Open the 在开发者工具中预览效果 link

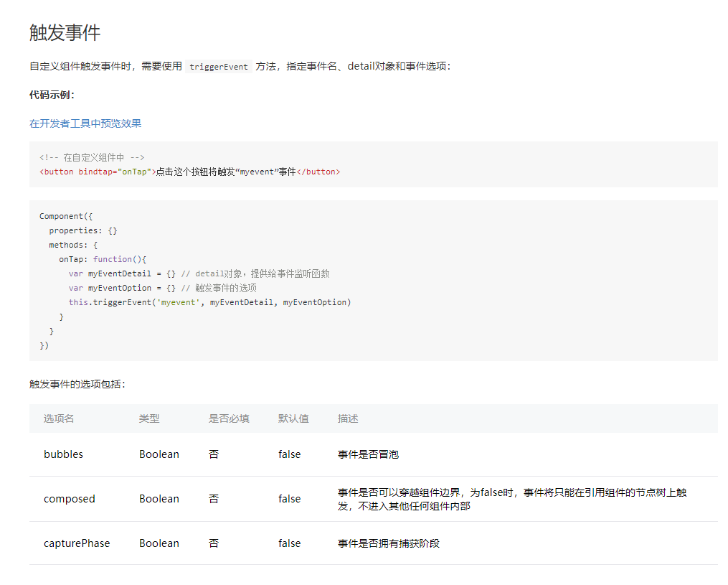(85, 123)
